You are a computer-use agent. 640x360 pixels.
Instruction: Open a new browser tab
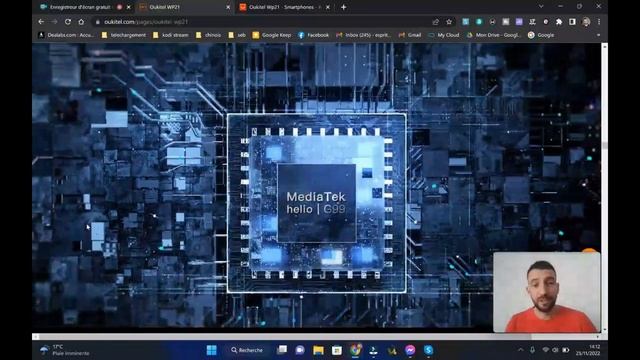[x=344, y=7]
